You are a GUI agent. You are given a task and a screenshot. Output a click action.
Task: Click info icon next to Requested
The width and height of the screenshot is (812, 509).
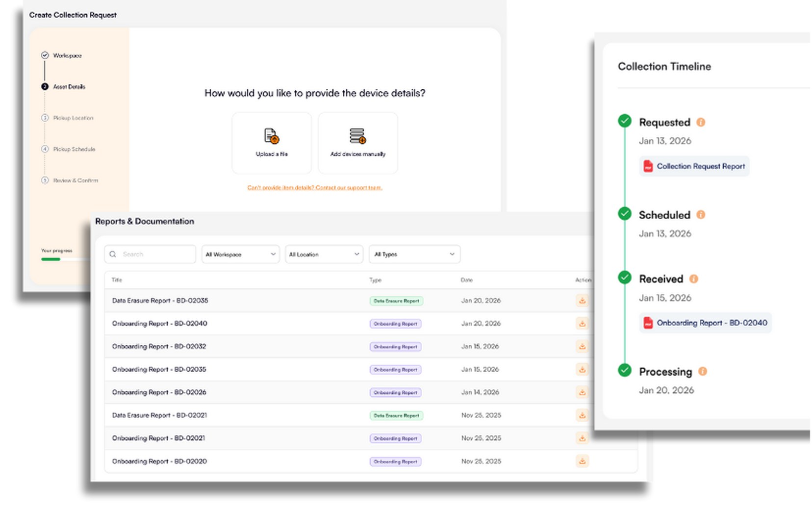701,122
